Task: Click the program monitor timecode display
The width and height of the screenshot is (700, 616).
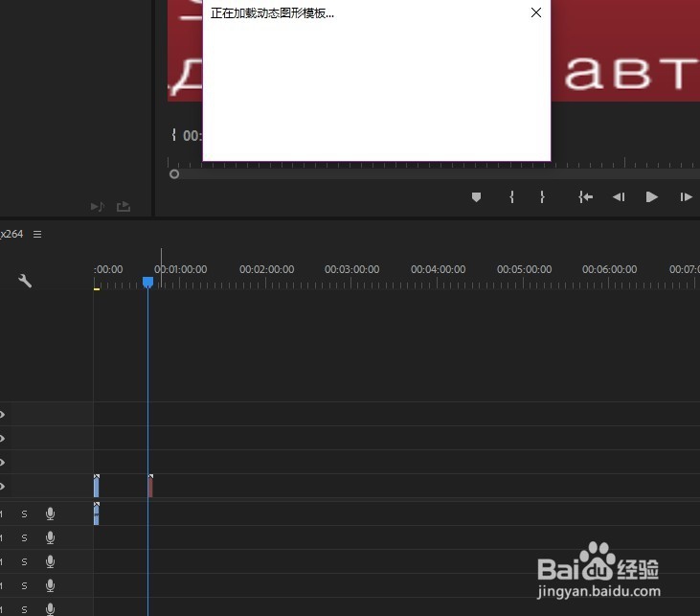Action: [x=192, y=135]
